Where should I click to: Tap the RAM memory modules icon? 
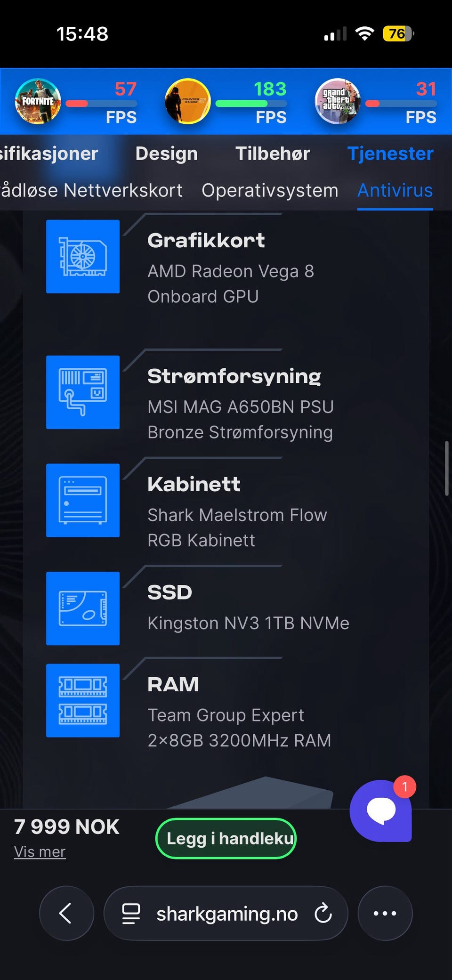[83, 700]
